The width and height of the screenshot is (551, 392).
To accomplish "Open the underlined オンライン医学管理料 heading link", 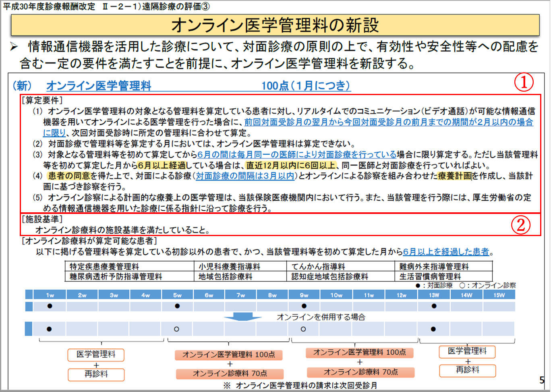I will pyautogui.click(x=99, y=85).
